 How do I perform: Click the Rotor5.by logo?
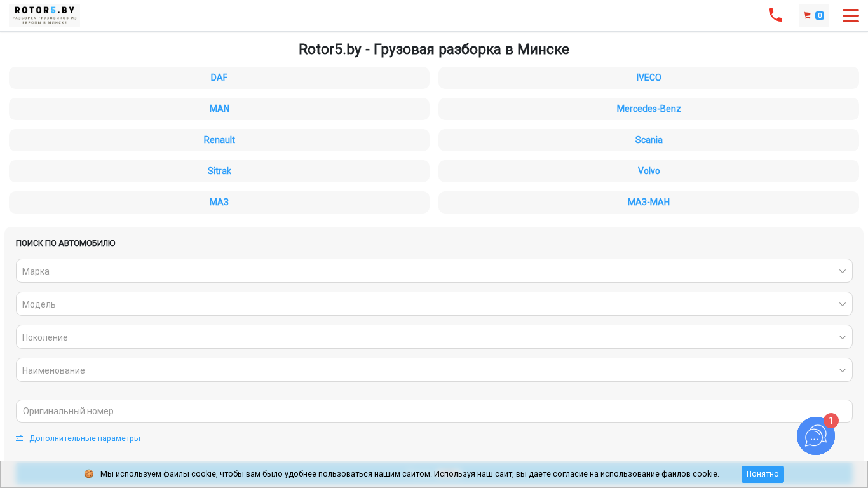tap(44, 15)
